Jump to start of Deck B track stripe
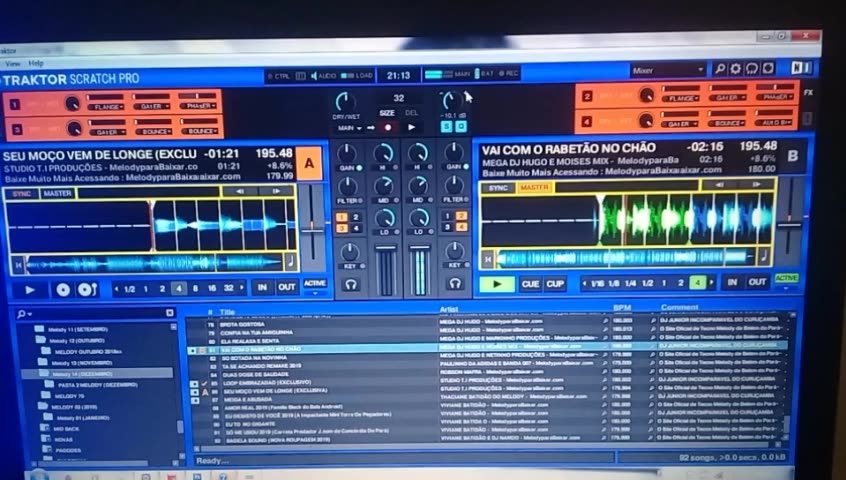Screen dimensions: 846x480 [488, 259]
